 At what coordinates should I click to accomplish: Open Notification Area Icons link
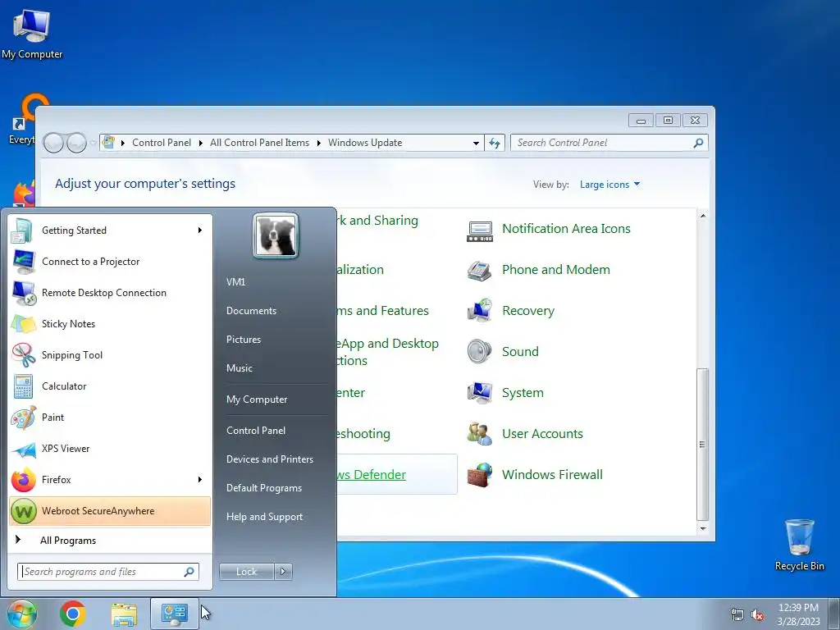pyautogui.click(x=566, y=229)
